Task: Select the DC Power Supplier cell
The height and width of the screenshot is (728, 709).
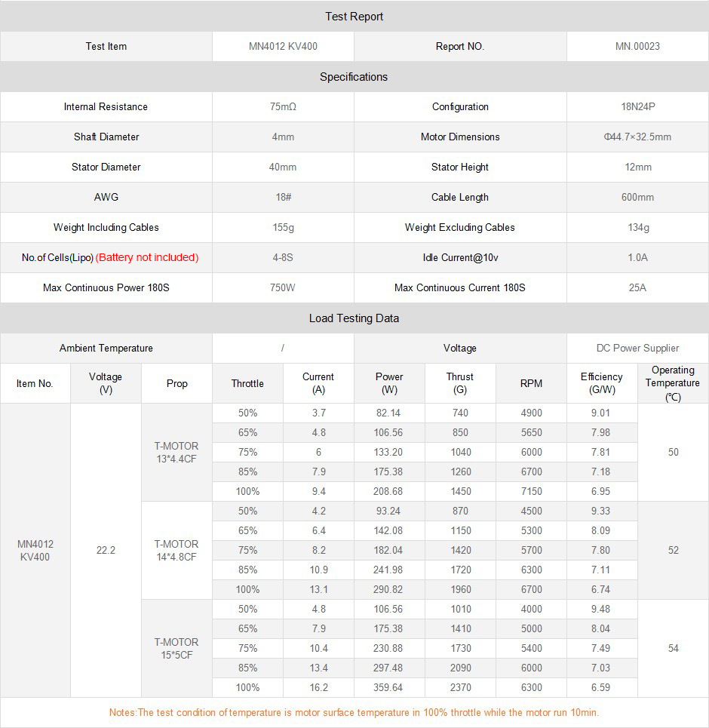Action: tap(637, 349)
